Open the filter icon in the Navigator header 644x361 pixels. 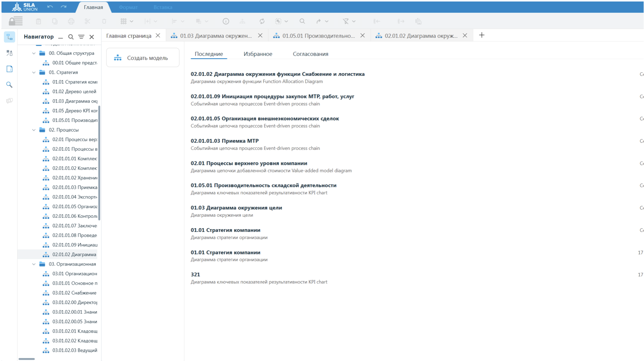81,37
